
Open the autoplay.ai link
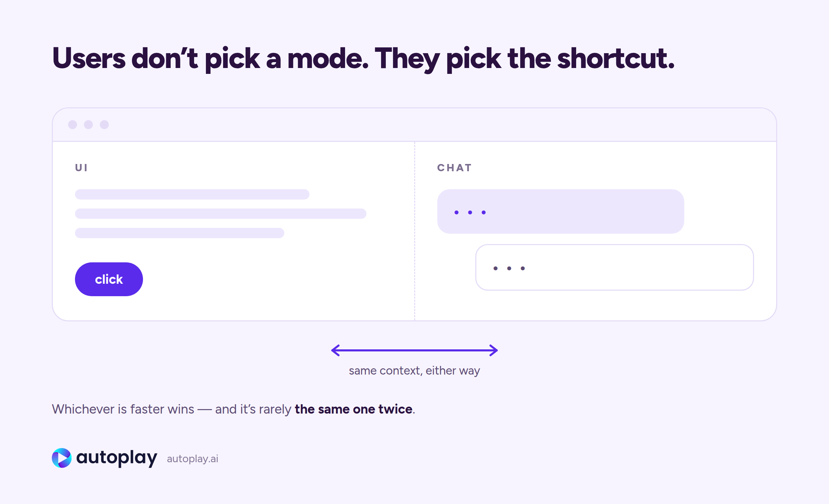(192, 459)
